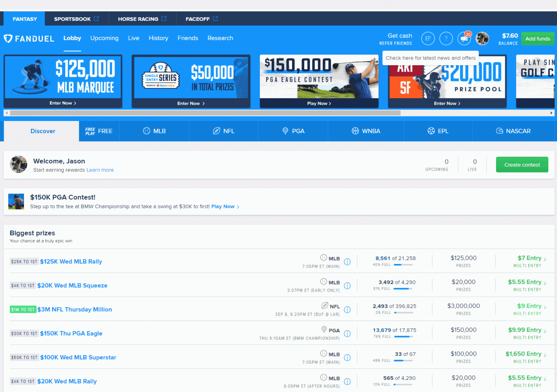Image resolution: width=557 pixels, height=392 pixels.
Task: Go to the Lobby page
Action: click(x=72, y=38)
